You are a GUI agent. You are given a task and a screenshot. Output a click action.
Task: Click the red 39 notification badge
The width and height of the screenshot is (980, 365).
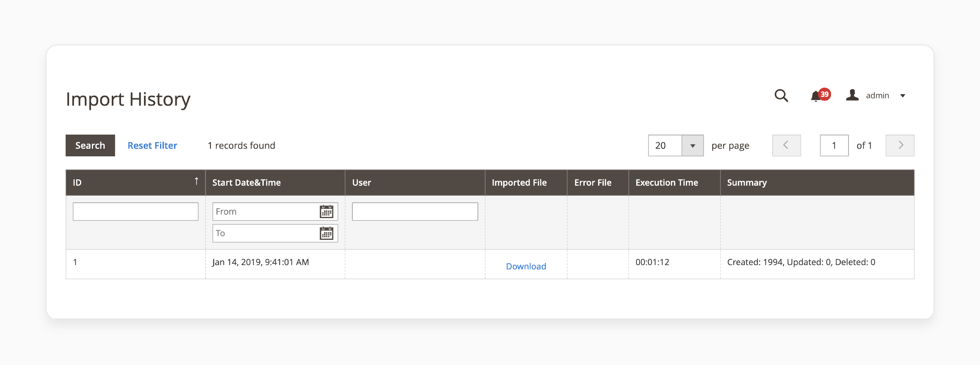coord(824,94)
